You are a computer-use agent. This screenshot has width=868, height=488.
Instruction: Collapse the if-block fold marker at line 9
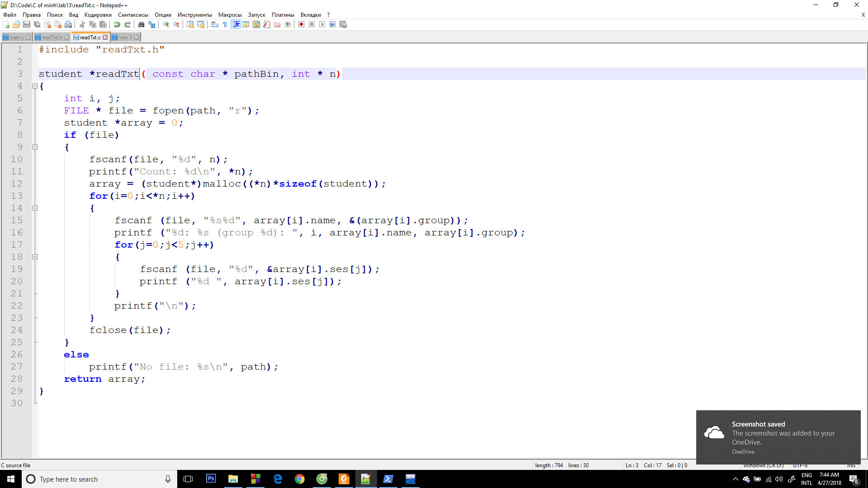point(35,147)
